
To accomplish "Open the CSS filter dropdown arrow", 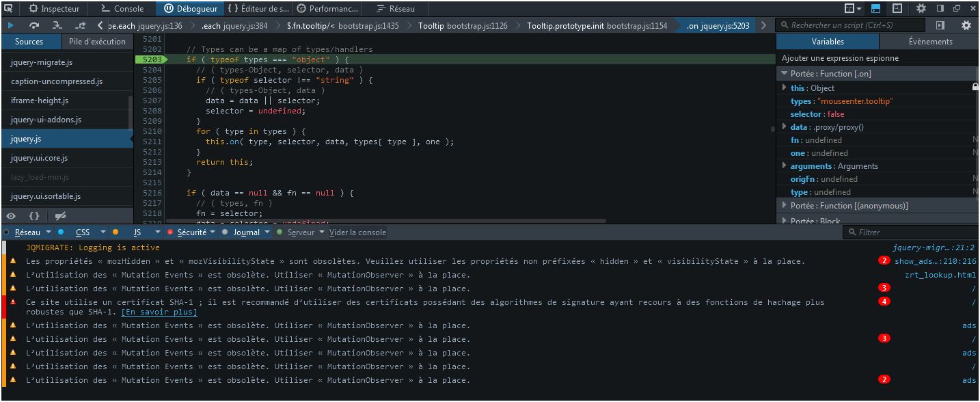I will [x=103, y=232].
